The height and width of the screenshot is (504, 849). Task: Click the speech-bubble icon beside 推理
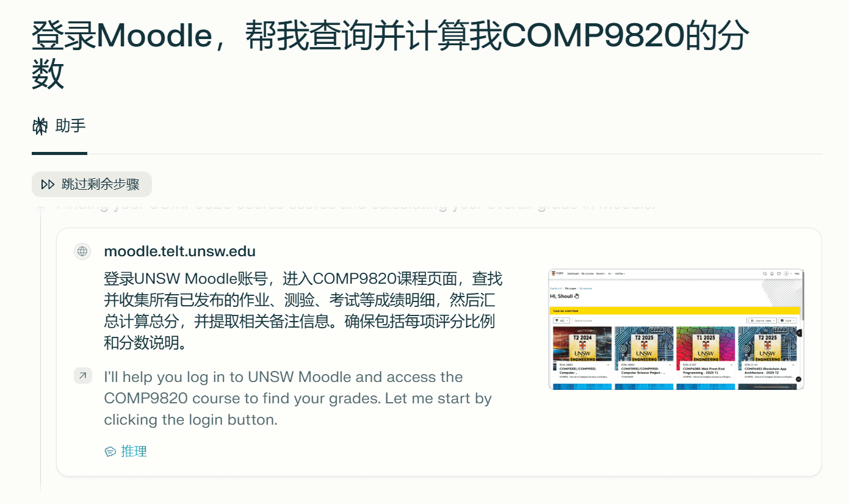click(x=110, y=452)
